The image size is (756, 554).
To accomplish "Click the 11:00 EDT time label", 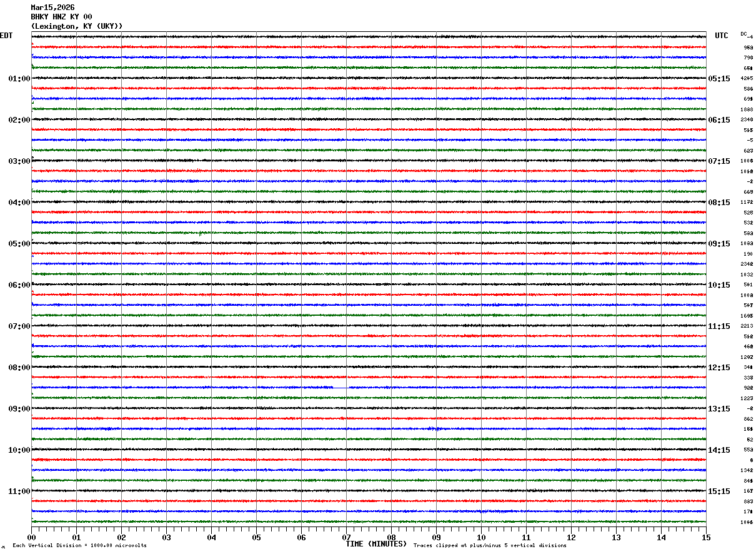I will pos(19,491).
